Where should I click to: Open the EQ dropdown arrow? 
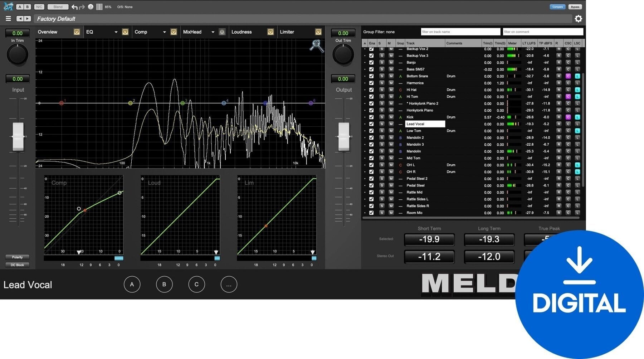click(x=116, y=32)
